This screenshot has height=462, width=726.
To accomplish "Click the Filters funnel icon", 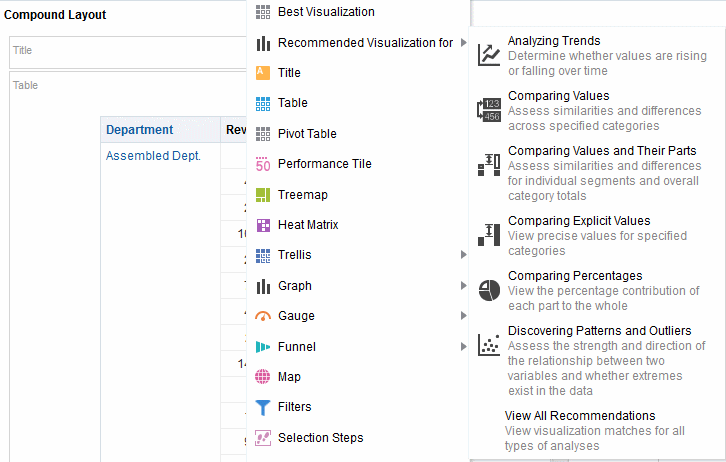I will (x=263, y=407).
